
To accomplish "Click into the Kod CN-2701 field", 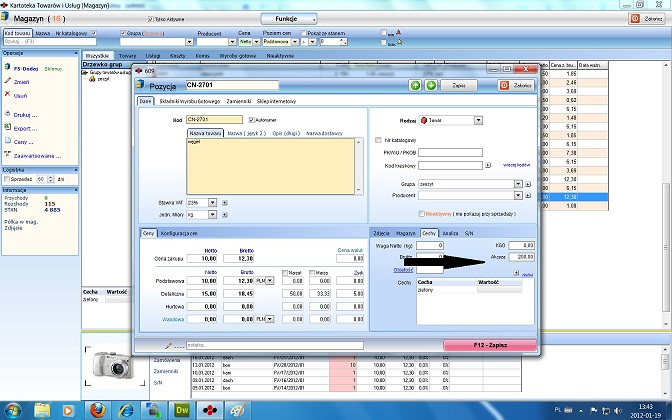I will coord(214,120).
